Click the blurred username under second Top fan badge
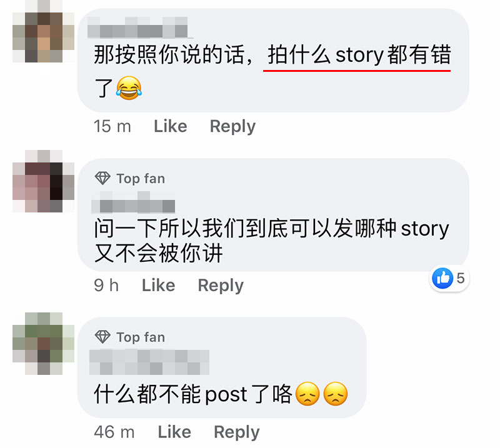 [133, 202]
